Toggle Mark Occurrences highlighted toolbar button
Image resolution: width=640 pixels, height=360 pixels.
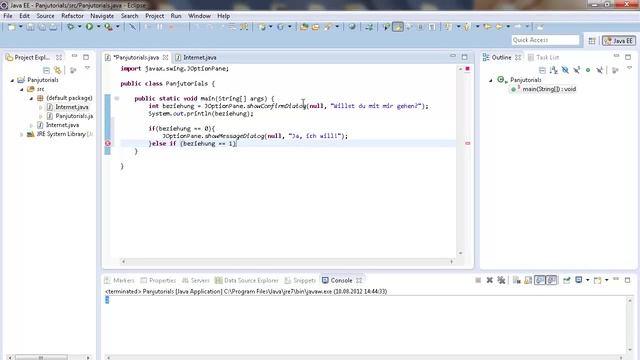(398, 27)
